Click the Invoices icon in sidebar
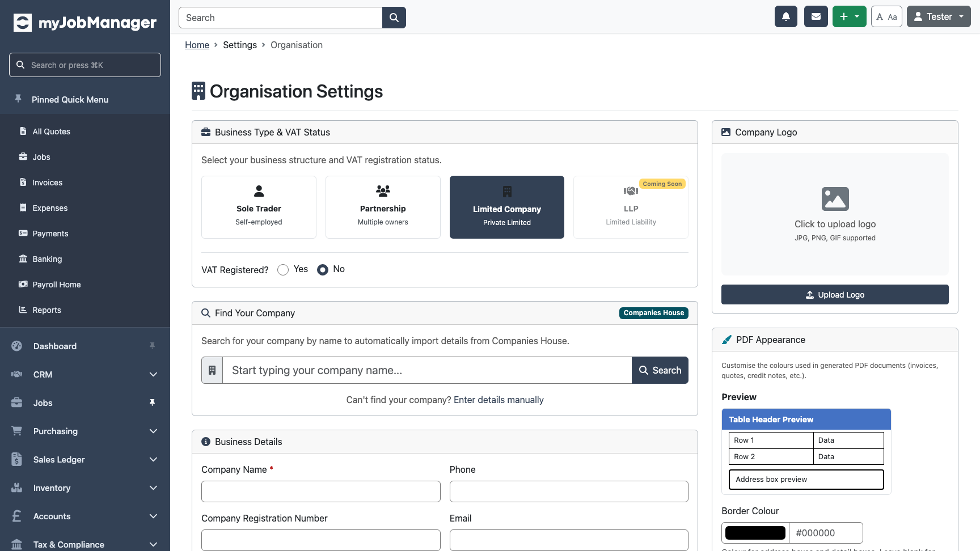 tap(23, 182)
